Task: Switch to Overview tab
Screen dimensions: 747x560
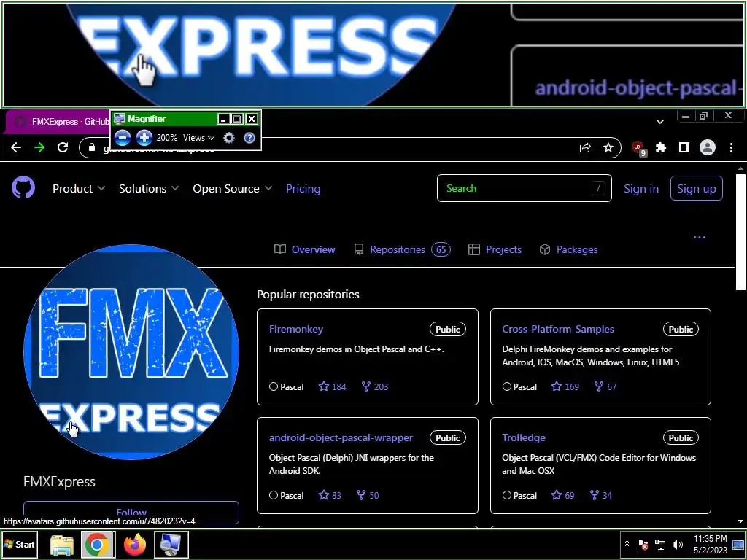Action: [x=305, y=249]
